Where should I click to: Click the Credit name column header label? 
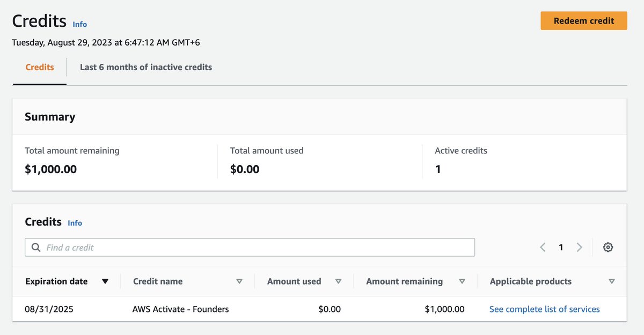click(x=158, y=281)
